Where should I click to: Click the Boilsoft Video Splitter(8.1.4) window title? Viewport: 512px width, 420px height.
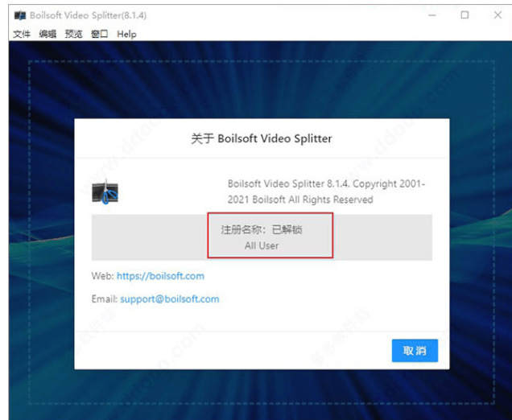click(x=89, y=15)
